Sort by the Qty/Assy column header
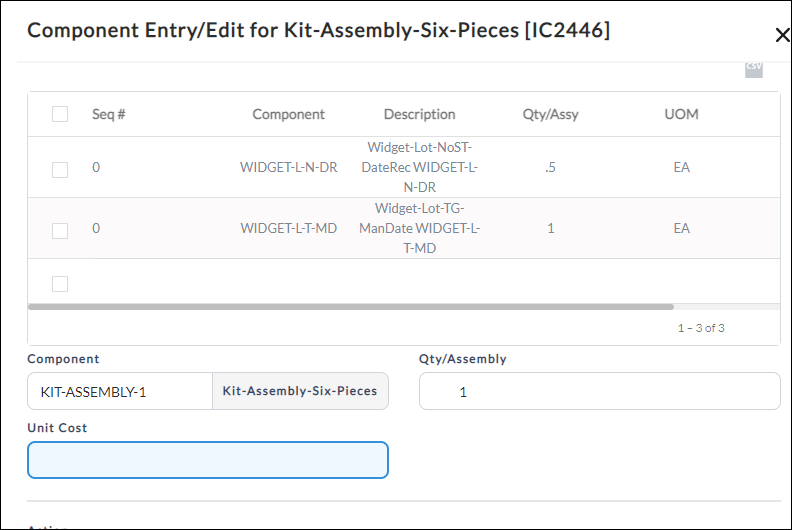The height and width of the screenshot is (530, 792). click(551, 114)
